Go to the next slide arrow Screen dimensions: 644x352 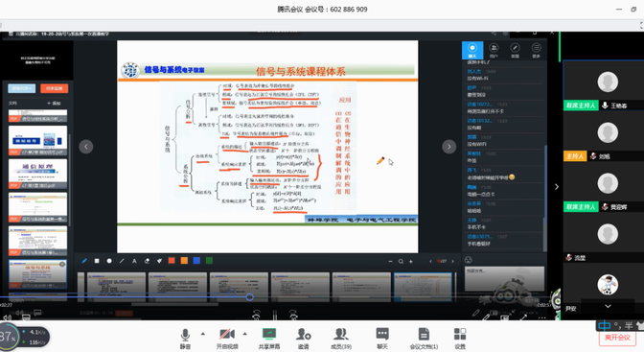click(x=448, y=147)
